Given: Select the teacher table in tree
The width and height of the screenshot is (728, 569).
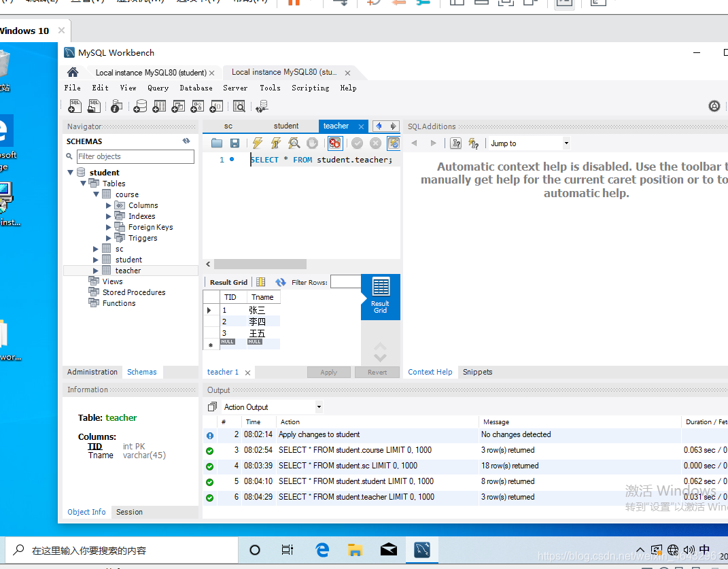Looking at the screenshot, I should [x=128, y=271].
